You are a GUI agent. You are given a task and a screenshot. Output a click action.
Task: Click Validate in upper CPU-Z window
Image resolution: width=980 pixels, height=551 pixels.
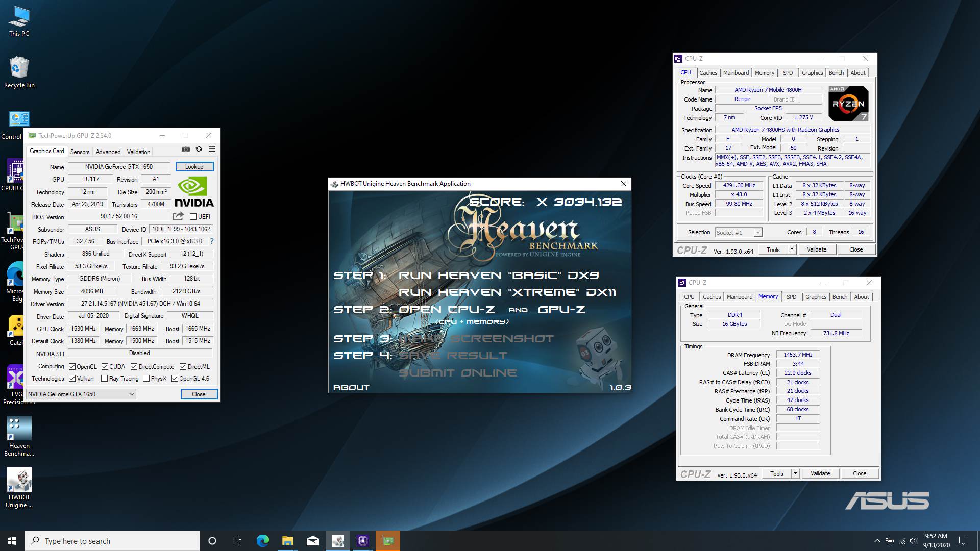coord(817,249)
